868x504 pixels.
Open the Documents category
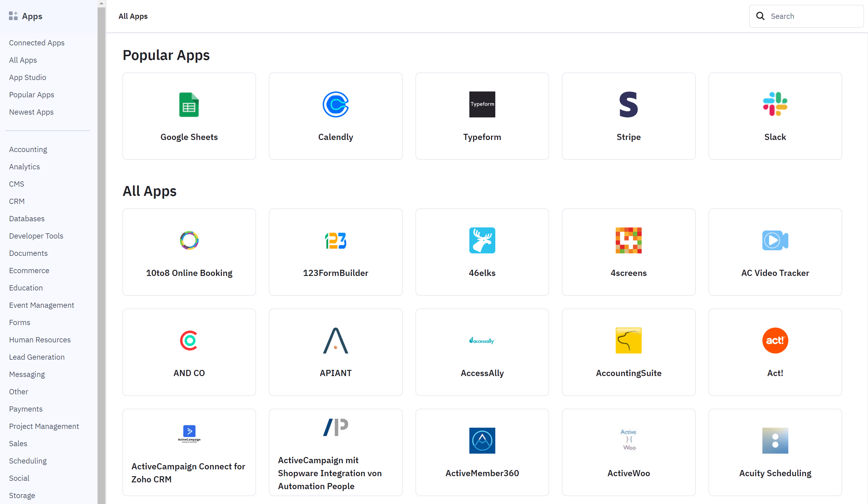pyautogui.click(x=28, y=253)
